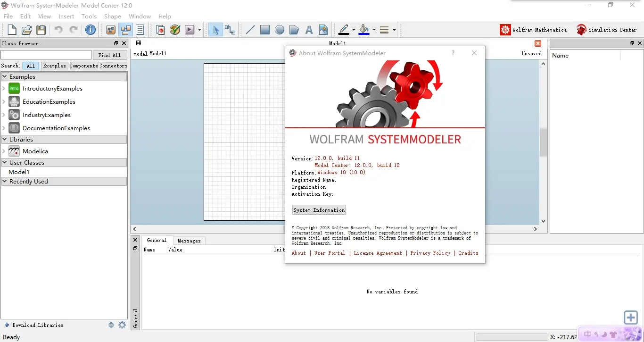
Task: Click the Download Libraries link
Action: (34, 325)
